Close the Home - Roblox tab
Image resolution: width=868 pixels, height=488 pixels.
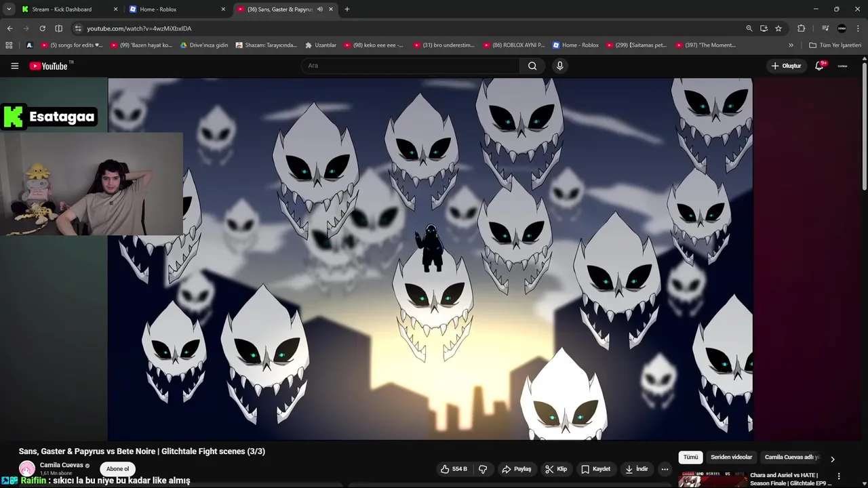[223, 9]
